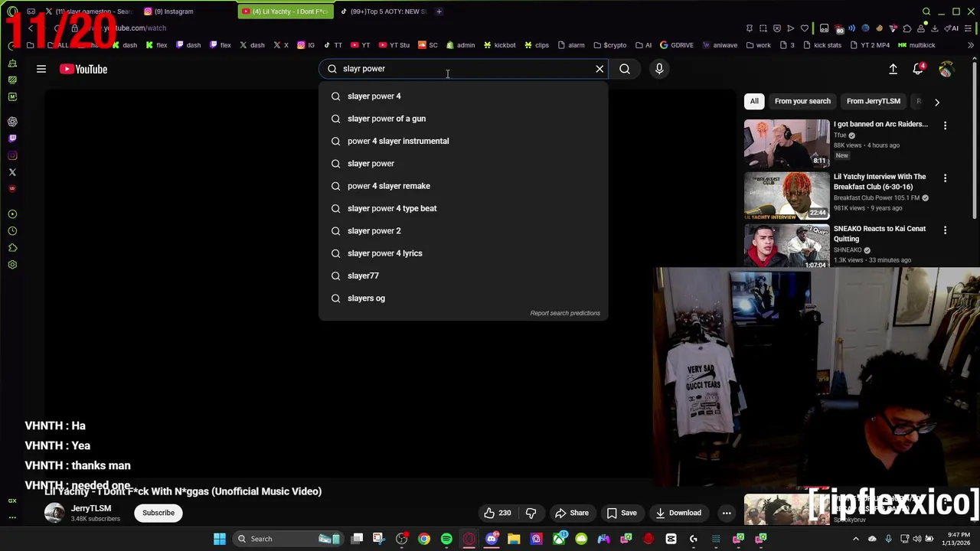
Task: Download the current video
Action: point(678,513)
